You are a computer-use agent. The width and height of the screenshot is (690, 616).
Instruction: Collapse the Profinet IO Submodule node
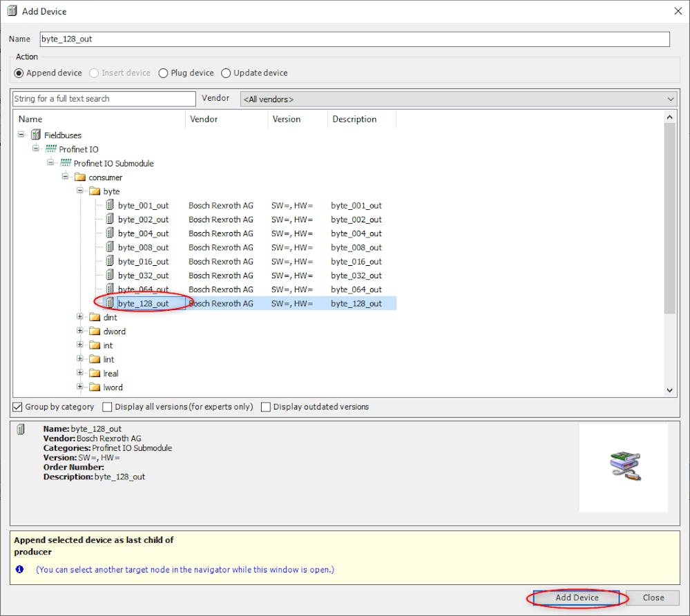tap(50, 162)
